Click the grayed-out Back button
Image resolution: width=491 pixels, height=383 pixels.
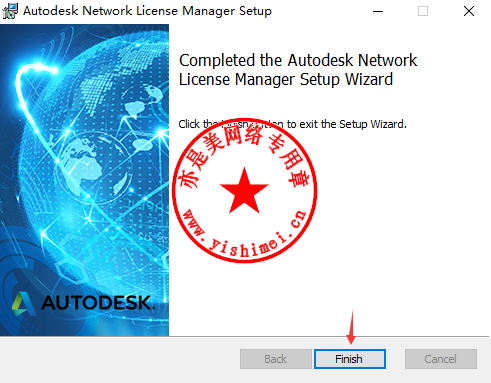(276, 359)
